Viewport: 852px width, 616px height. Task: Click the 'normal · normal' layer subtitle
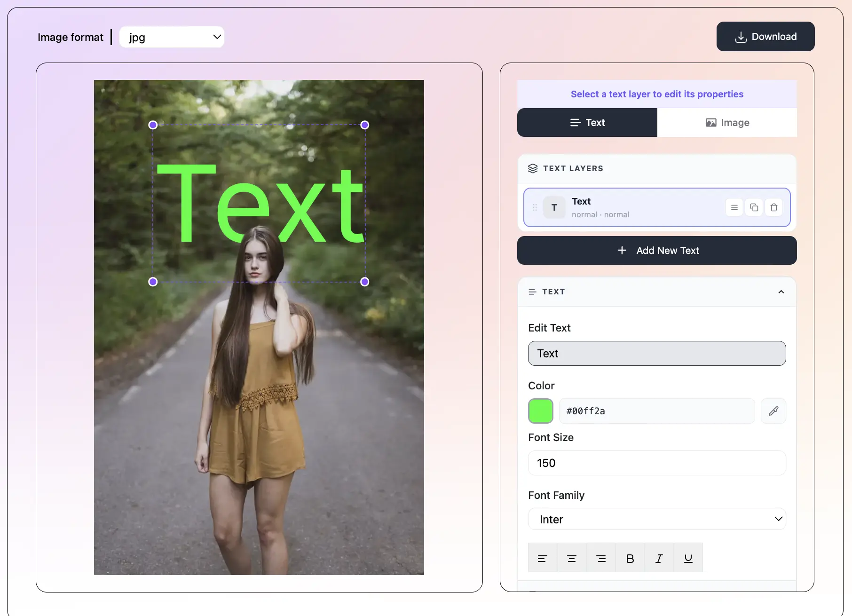tap(600, 214)
